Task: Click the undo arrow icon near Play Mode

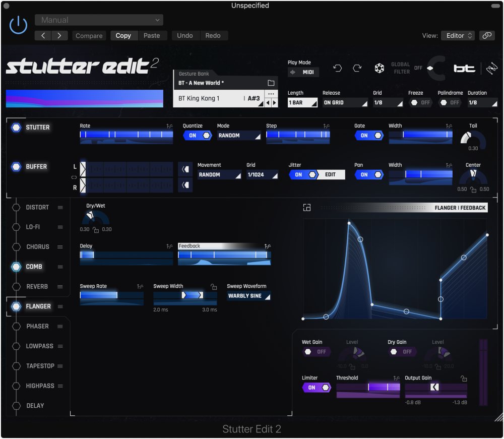Action: (338, 68)
